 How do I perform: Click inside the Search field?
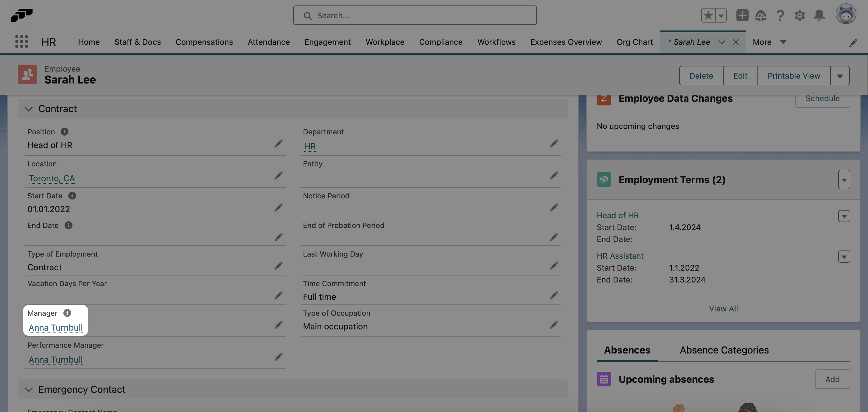click(x=415, y=15)
